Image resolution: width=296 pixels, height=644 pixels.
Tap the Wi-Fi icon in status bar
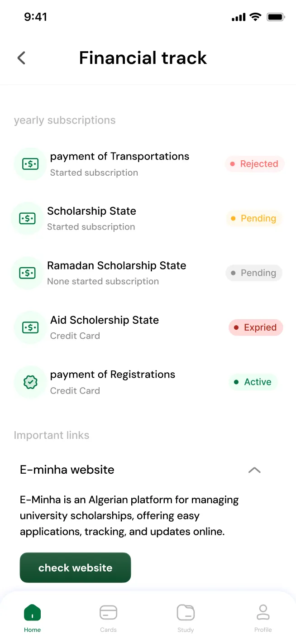coord(255,17)
